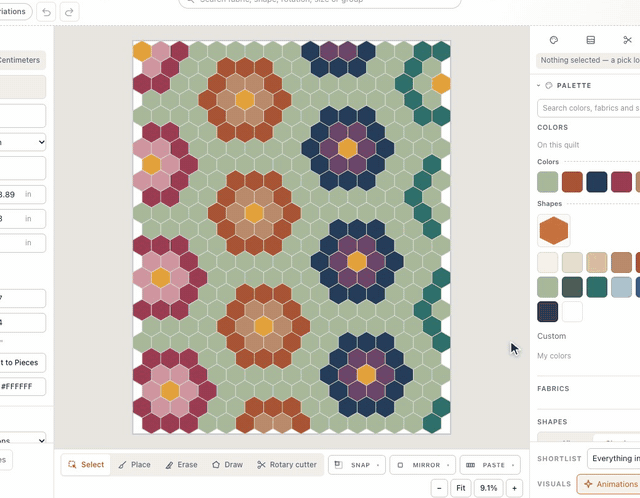Pick the off-white palette swatch
This screenshot has height=498, width=640.
pos(547,262)
